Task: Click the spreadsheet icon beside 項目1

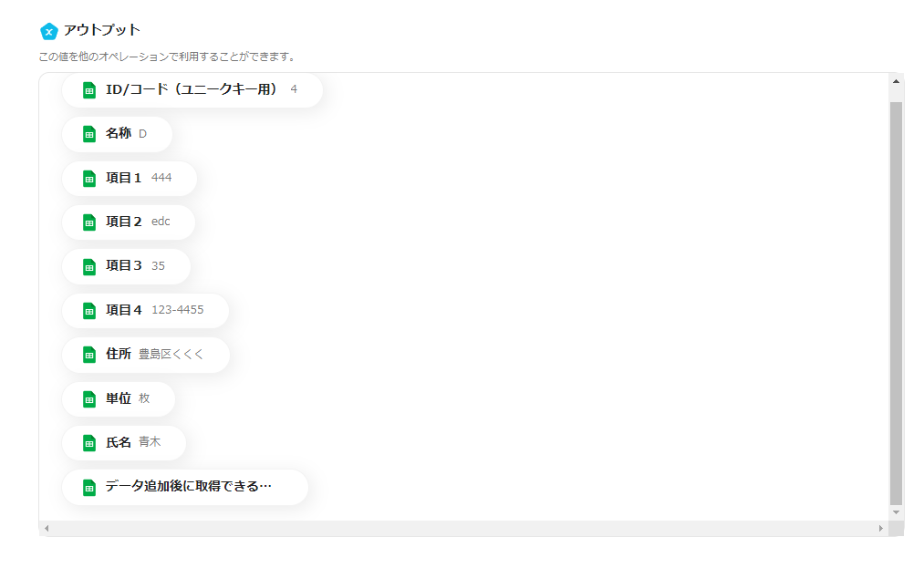Action: point(89,179)
